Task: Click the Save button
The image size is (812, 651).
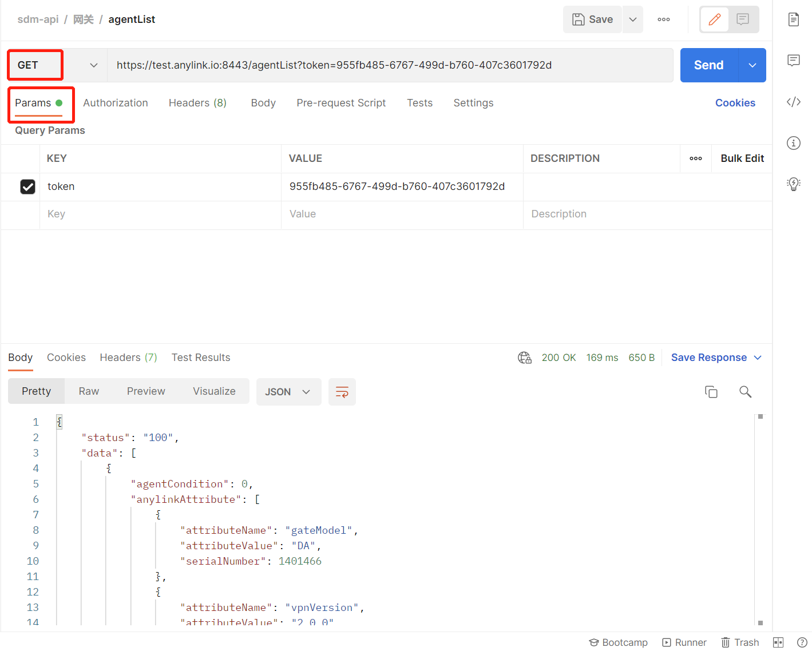Action: [x=592, y=19]
